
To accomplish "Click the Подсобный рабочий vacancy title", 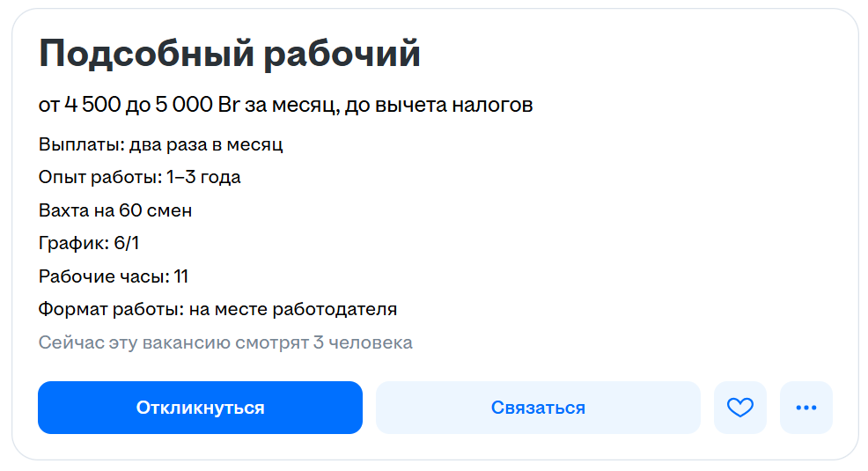I will 230,55.
